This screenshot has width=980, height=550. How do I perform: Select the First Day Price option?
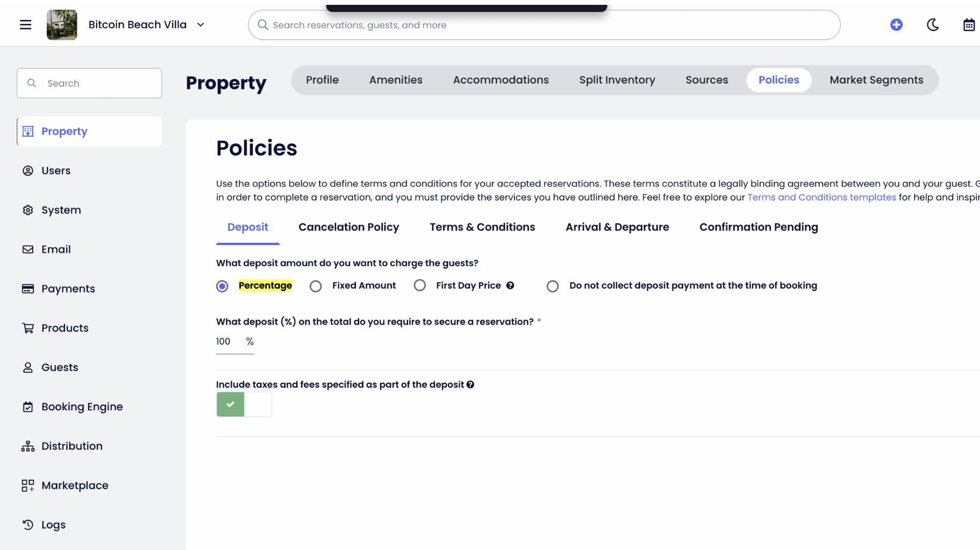pos(420,286)
